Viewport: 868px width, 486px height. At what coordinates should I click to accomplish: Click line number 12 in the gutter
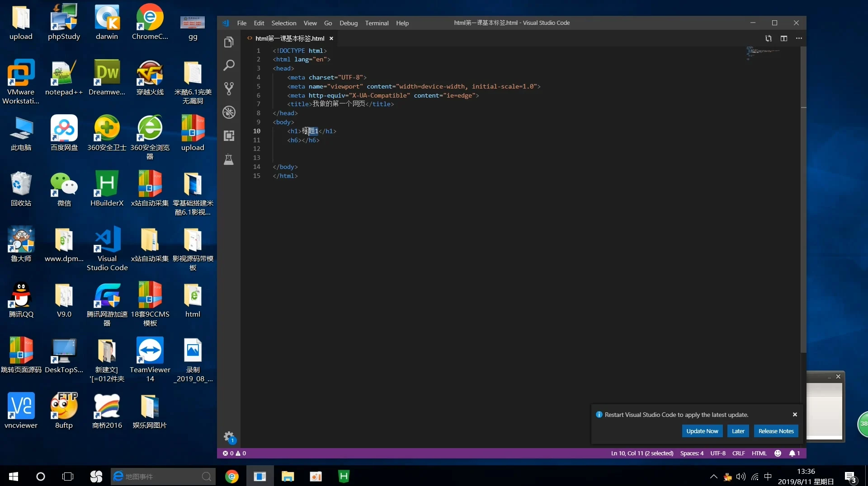256,149
